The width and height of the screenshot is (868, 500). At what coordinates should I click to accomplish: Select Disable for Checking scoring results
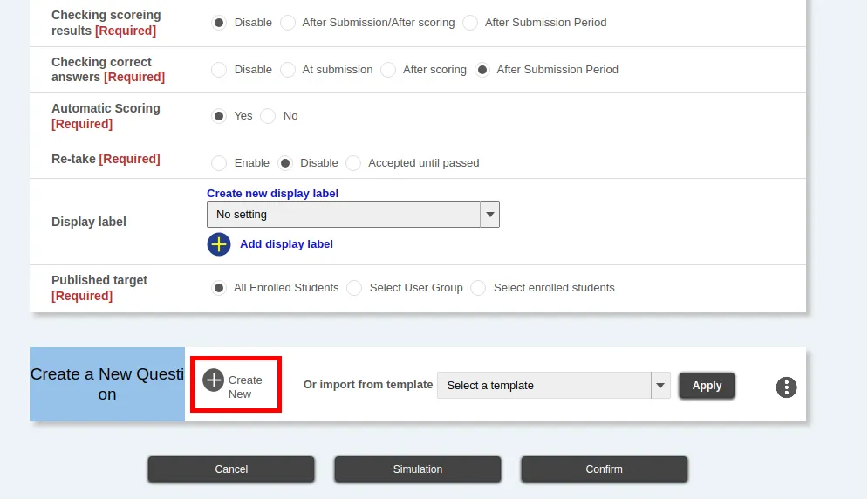click(x=220, y=23)
